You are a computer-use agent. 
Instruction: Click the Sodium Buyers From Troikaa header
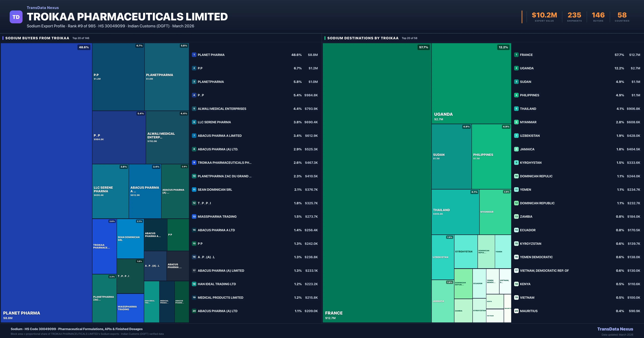pyautogui.click(x=37, y=38)
